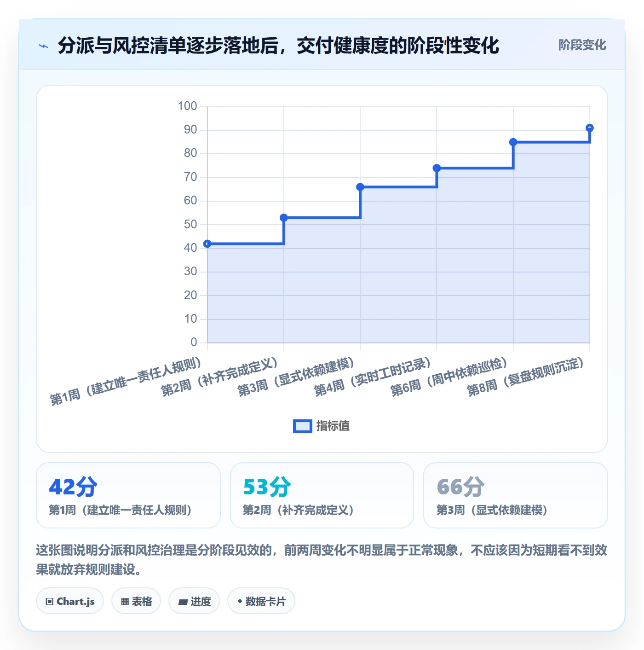Screen dimensions: 644x650
Task: Click the 第2周（补齐完成定义）axis label
Action: (220, 377)
